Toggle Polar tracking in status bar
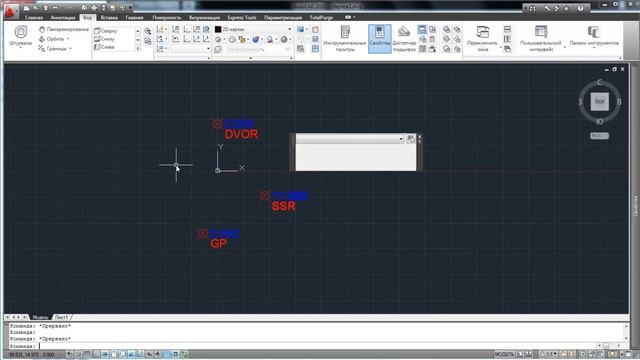Image resolution: width=640 pixels, height=360 pixels. 105,354
